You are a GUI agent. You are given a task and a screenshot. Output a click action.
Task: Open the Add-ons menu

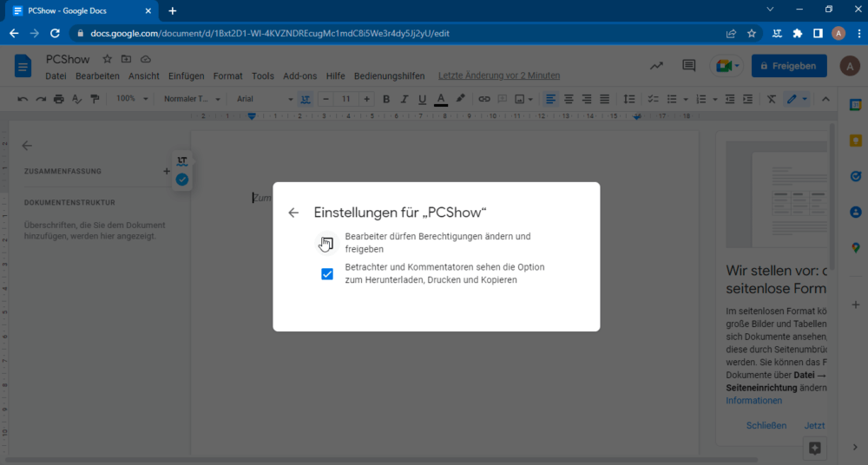[x=300, y=75]
